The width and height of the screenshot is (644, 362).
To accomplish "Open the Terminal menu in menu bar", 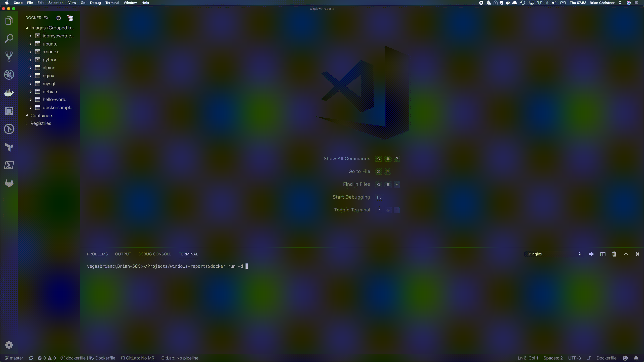I will [112, 3].
